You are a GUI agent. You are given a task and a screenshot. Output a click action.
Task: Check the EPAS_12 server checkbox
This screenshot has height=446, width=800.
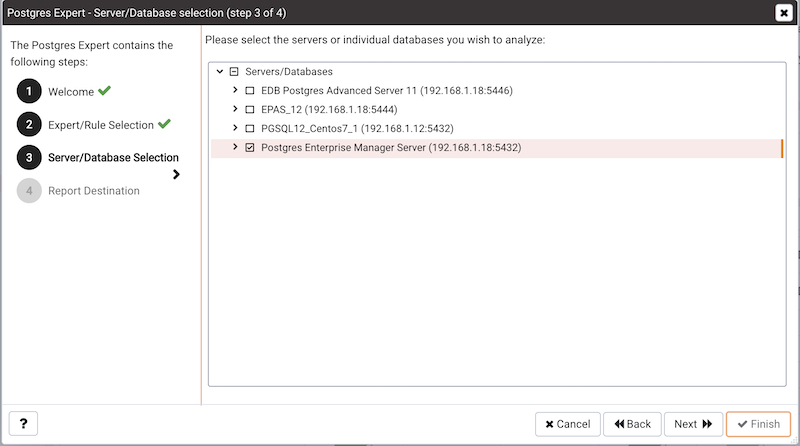249,109
